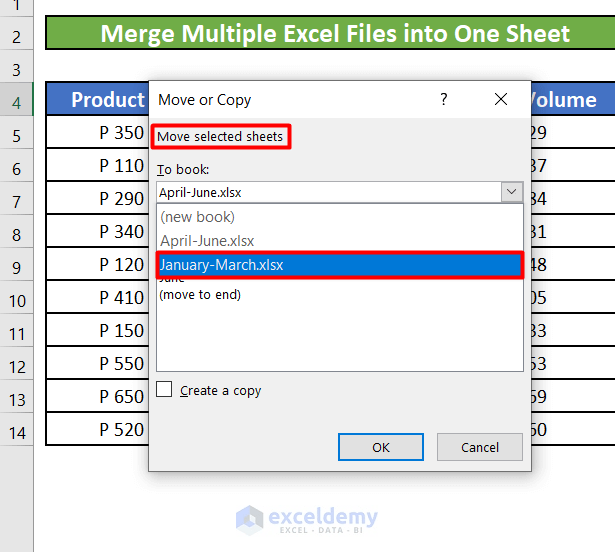Click cell P 650
The width and height of the screenshot is (615, 552).
coord(98,396)
